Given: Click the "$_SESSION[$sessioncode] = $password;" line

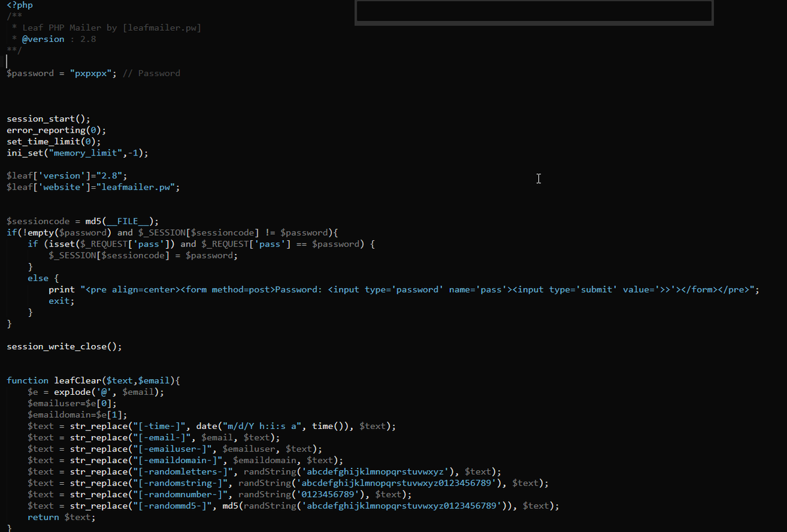Looking at the screenshot, I should (x=143, y=255).
